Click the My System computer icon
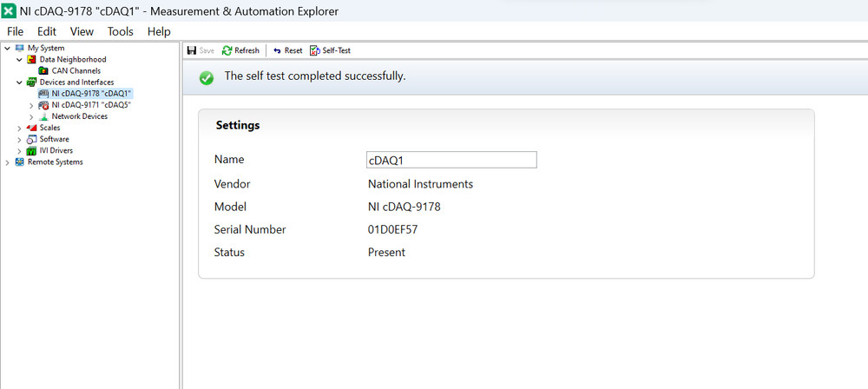 point(20,49)
